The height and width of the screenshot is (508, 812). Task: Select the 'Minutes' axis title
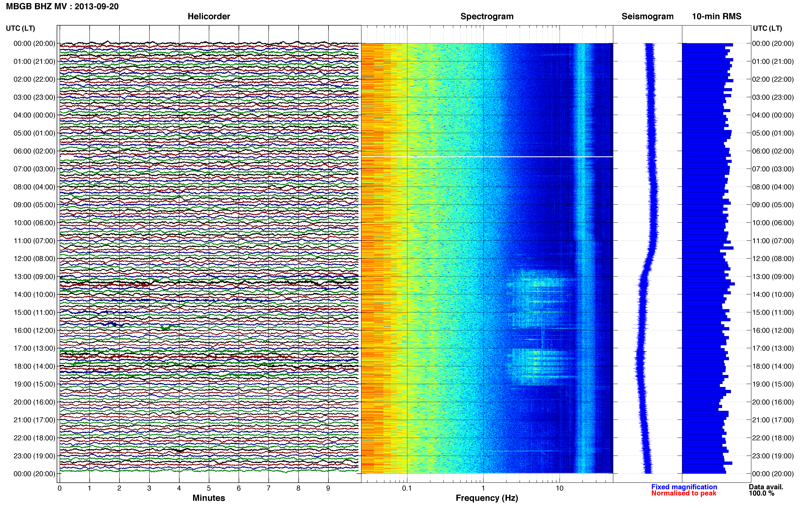[x=209, y=498]
